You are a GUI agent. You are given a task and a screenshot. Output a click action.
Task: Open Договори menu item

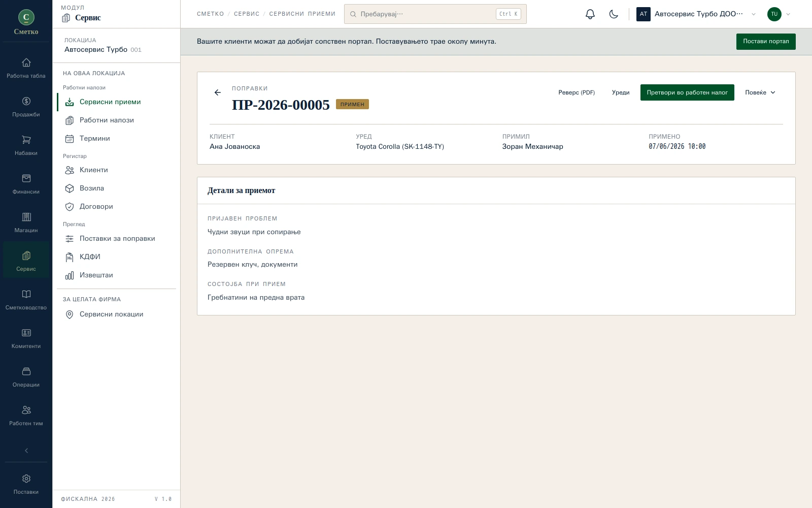point(117,206)
